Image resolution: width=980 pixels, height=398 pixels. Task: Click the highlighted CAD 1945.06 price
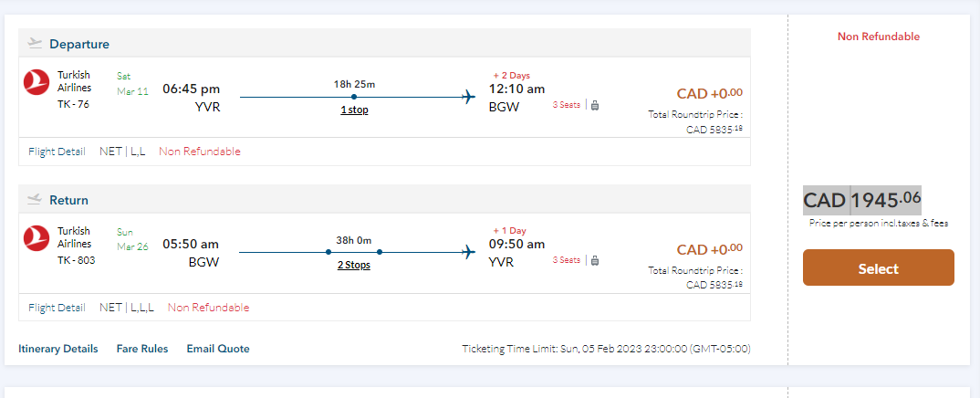tap(862, 201)
